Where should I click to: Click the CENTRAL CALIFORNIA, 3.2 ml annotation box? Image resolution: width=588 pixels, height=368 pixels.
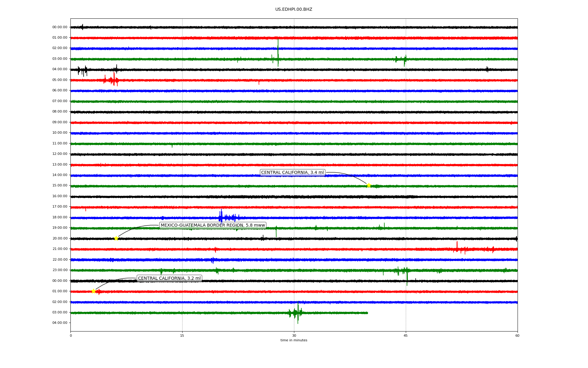click(x=169, y=278)
